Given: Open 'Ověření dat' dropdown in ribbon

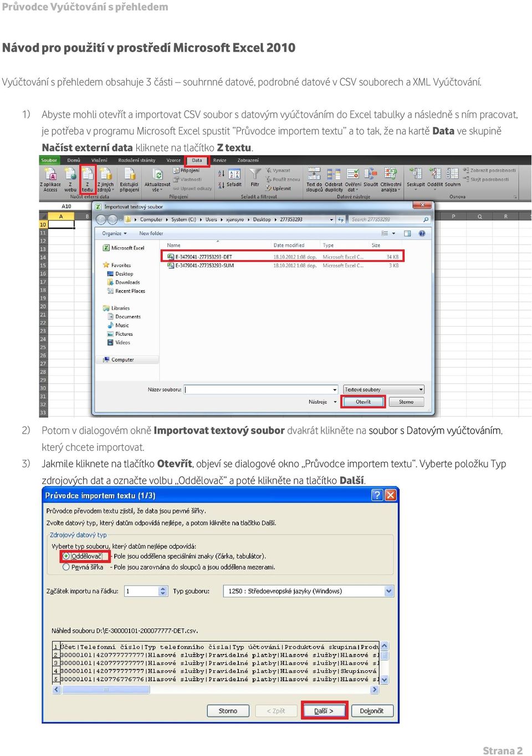Looking at the screenshot, I should [x=353, y=179].
